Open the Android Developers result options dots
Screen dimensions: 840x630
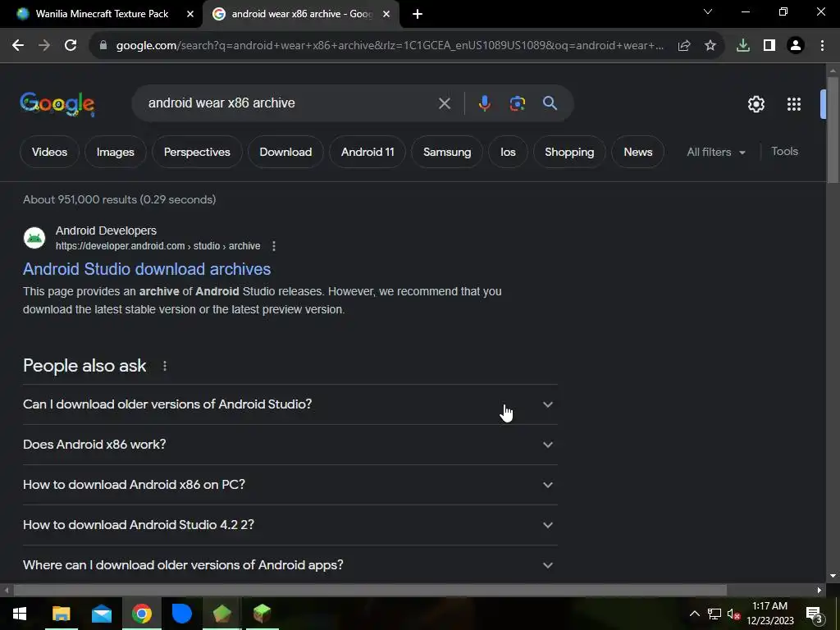274,246
